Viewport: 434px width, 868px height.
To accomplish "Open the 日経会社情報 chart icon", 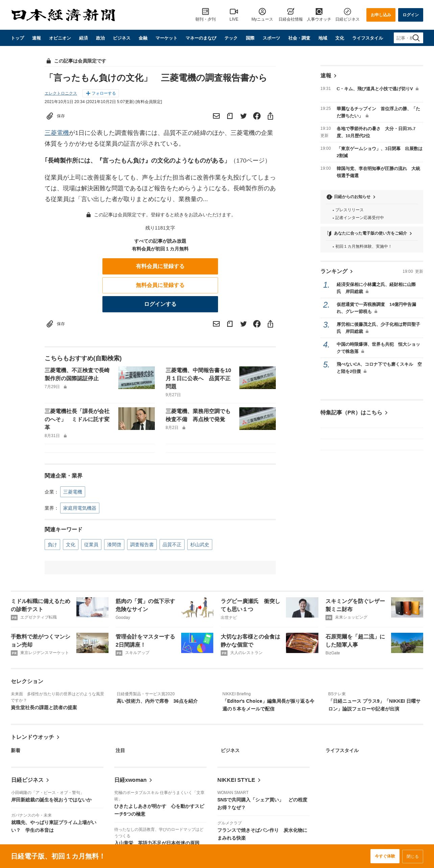I will coord(291,11).
